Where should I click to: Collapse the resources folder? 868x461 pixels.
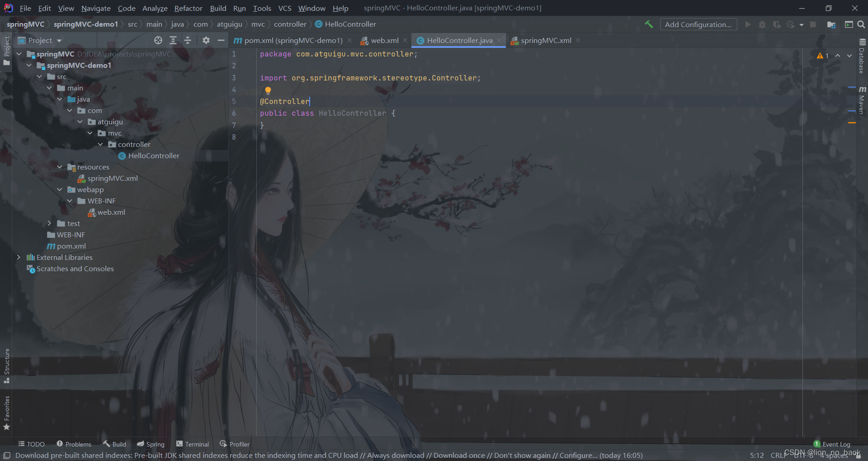click(x=60, y=167)
